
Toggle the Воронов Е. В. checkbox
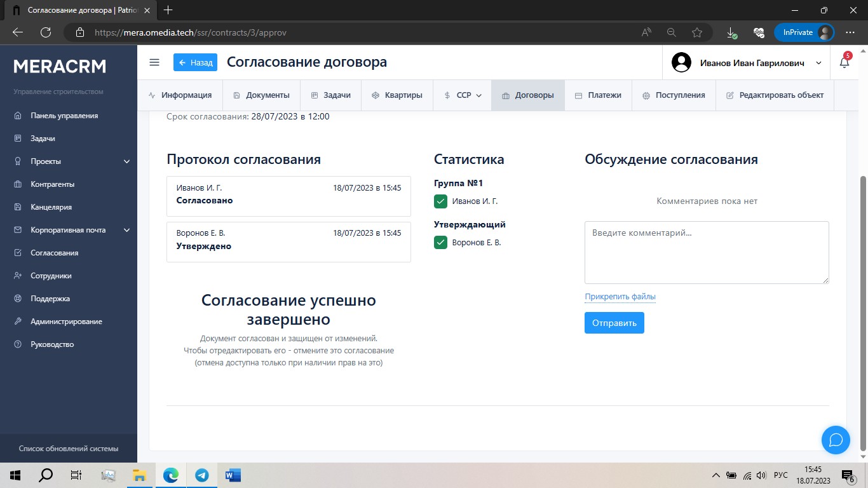tap(440, 243)
